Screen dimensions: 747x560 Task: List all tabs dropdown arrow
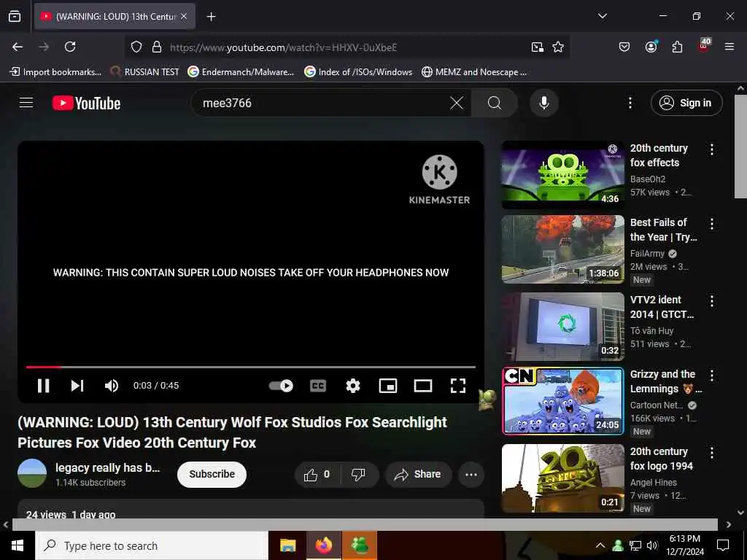[602, 16]
